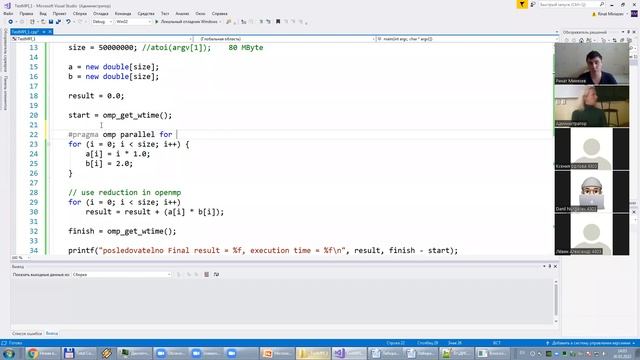Switch to the Error List tab
640x360 pixels.
click(27, 333)
